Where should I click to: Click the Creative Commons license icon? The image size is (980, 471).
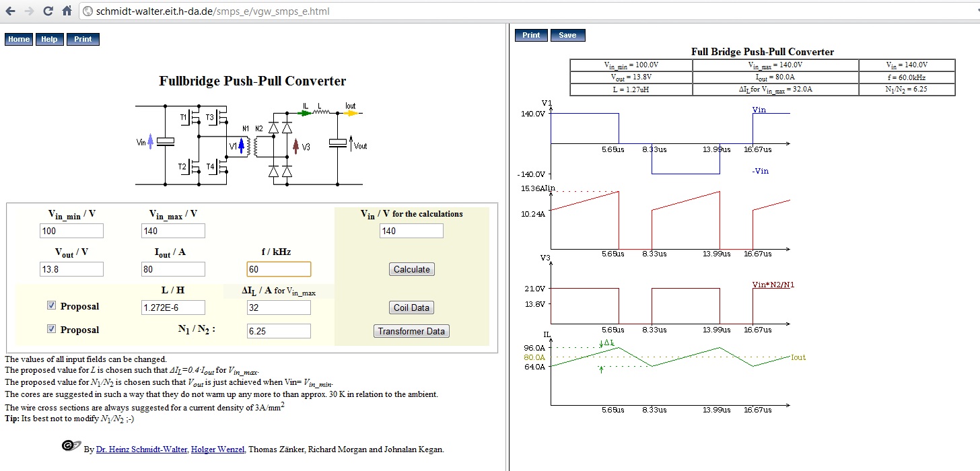pyautogui.click(x=71, y=445)
